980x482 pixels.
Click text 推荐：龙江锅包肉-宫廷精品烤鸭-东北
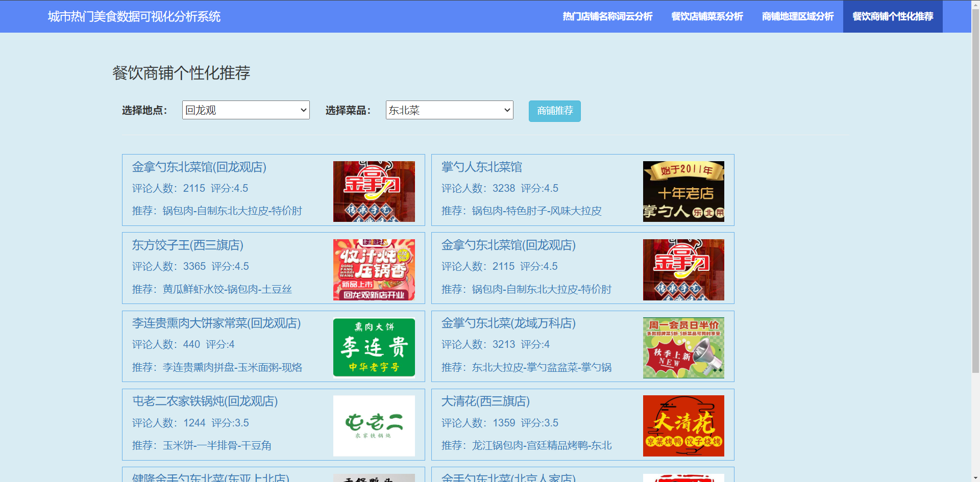[x=526, y=445]
